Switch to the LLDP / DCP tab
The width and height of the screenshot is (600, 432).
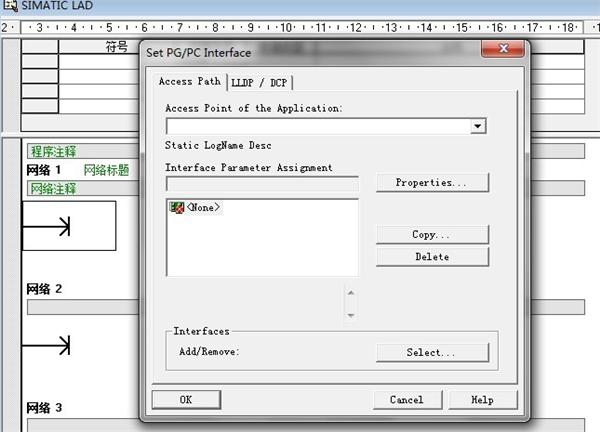(259, 83)
